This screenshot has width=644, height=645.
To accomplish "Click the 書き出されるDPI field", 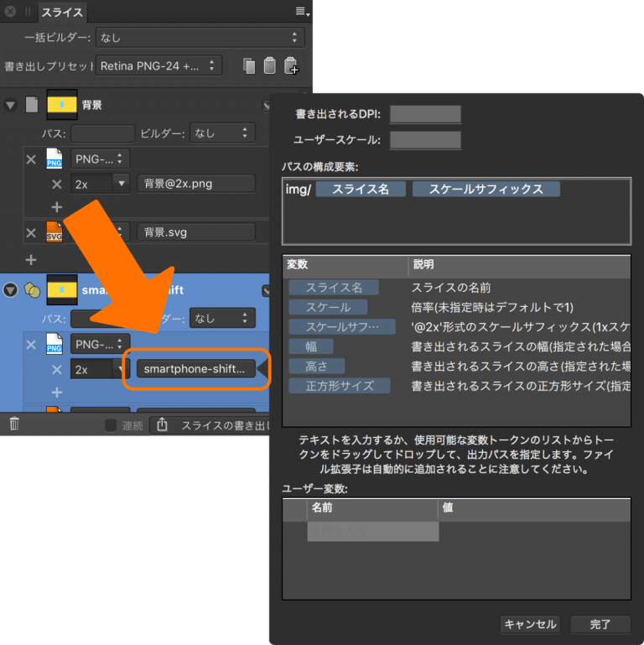I will (x=425, y=114).
